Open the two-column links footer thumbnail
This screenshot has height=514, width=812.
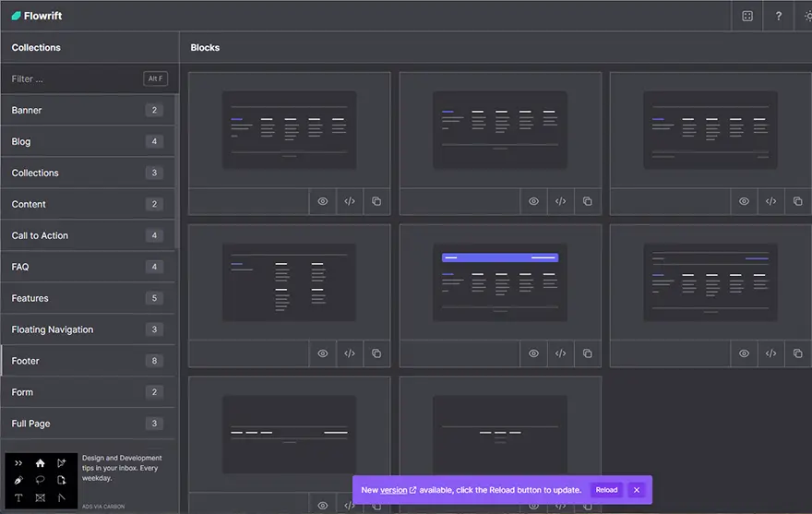coord(290,282)
